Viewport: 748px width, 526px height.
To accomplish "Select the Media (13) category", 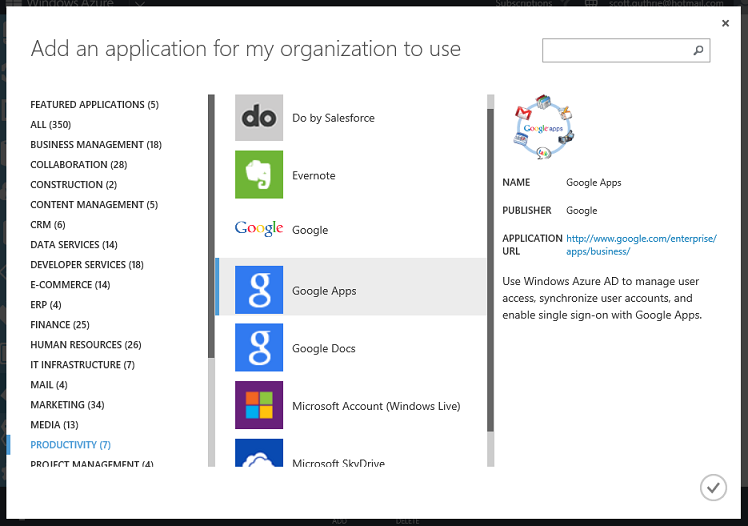I will [x=54, y=425].
